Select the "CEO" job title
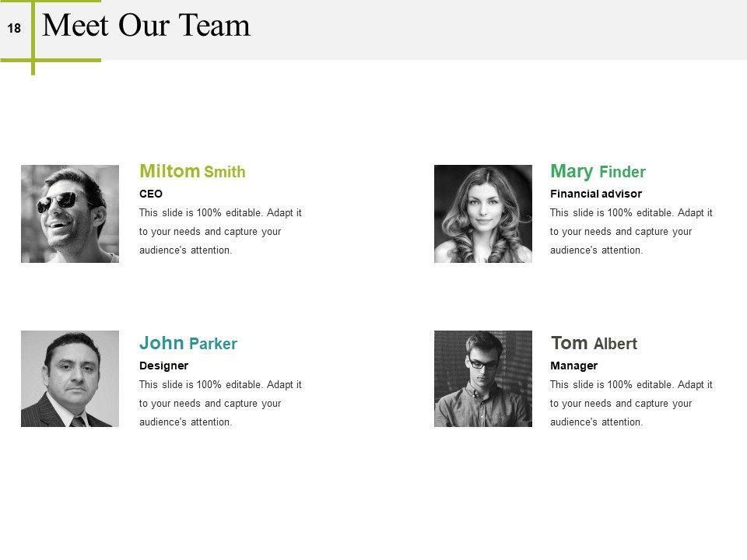The height and width of the screenshot is (560, 747). [151, 194]
